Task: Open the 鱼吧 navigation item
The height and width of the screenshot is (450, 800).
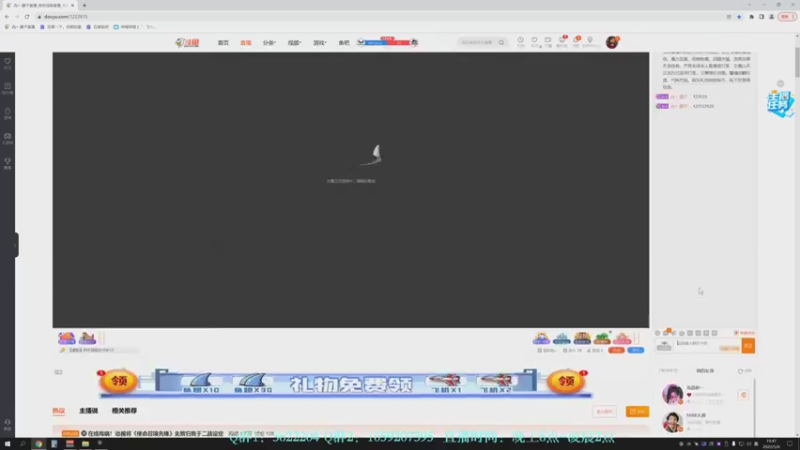Action: [344, 43]
